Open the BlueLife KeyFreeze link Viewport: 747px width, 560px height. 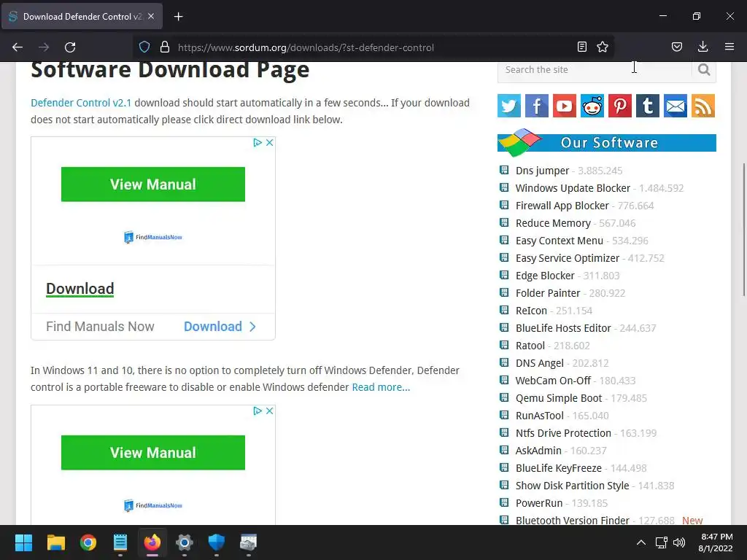[x=558, y=468]
